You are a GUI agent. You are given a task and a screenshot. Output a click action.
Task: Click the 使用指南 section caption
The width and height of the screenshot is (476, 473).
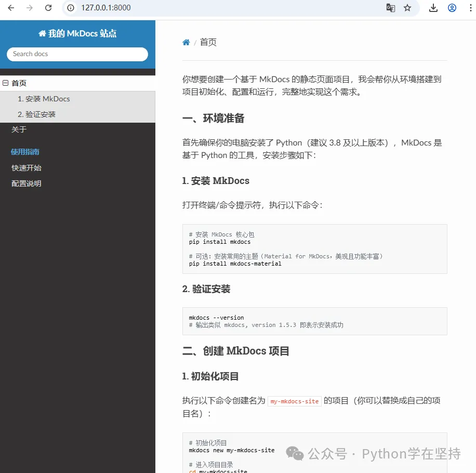tap(25, 152)
